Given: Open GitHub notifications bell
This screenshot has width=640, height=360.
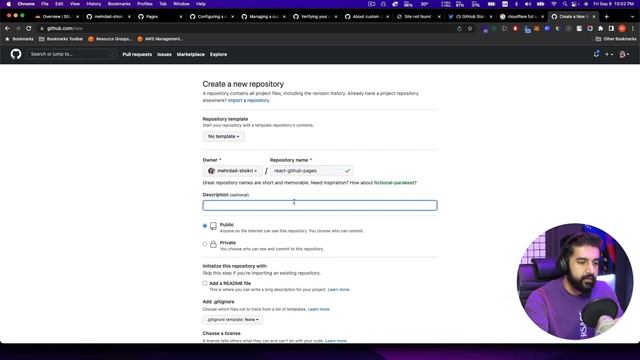Looking at the screenshot, I should pos(596,54).
